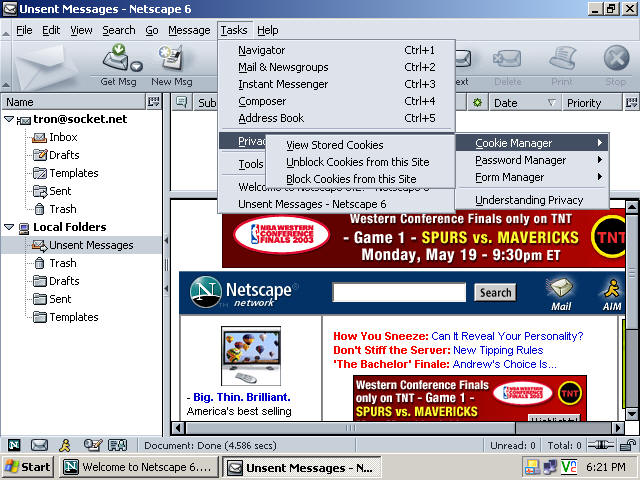Select Navigator from Tasks menu
640x480 pixels.
337,50
